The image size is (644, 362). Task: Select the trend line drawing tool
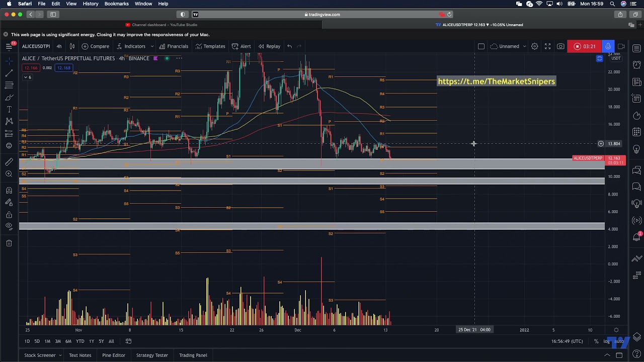point(9,73)
